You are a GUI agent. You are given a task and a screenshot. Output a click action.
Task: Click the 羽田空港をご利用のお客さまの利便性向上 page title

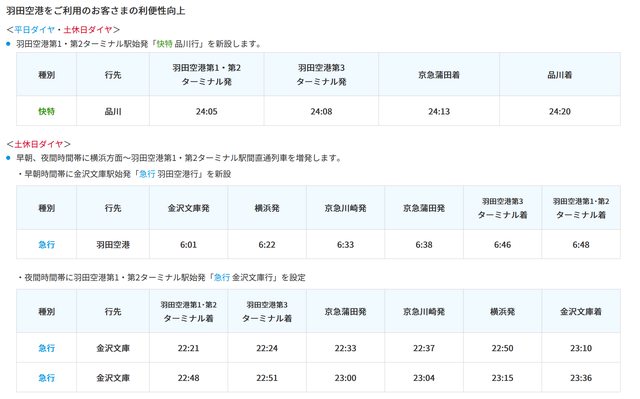coord(96,11)
